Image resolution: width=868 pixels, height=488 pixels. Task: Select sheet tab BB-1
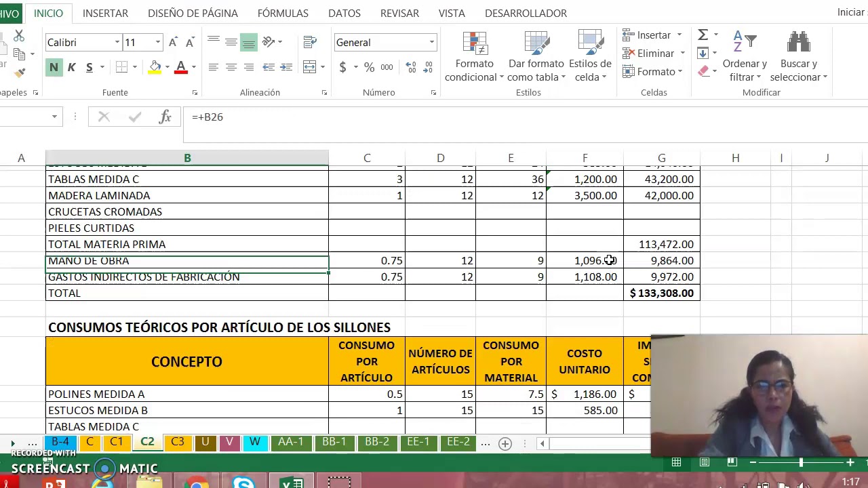(334, 442)
